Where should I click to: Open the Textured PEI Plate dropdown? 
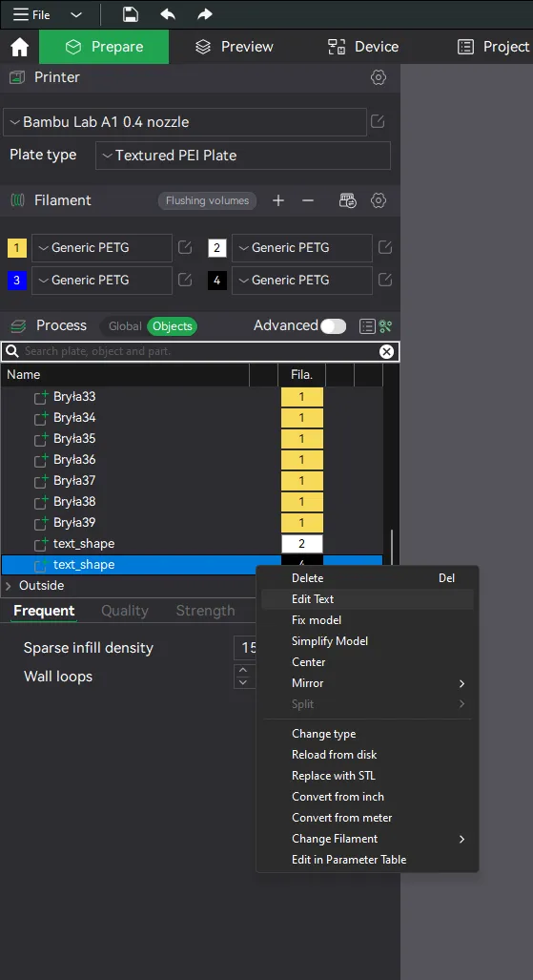tap(243, 156)
